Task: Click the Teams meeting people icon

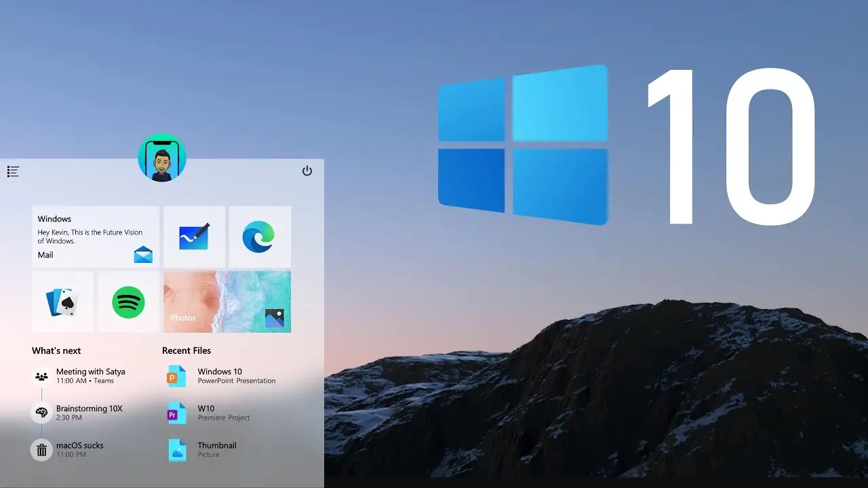Action: (x=41, y=375)
